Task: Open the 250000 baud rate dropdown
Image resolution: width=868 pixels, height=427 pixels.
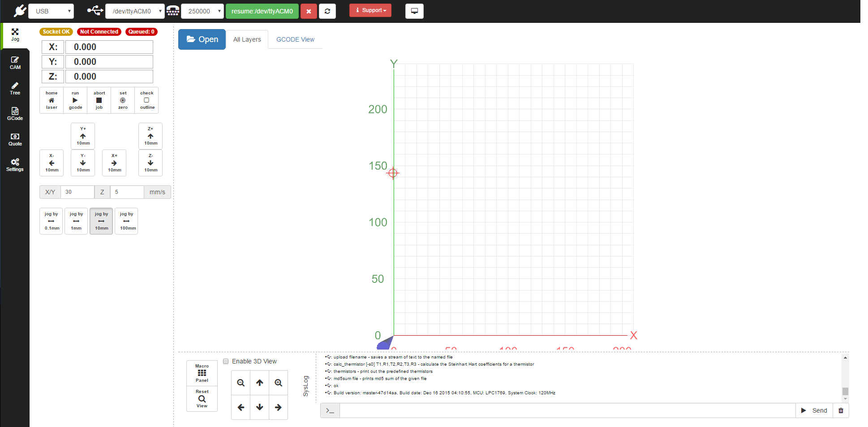Action: (202, 11)
